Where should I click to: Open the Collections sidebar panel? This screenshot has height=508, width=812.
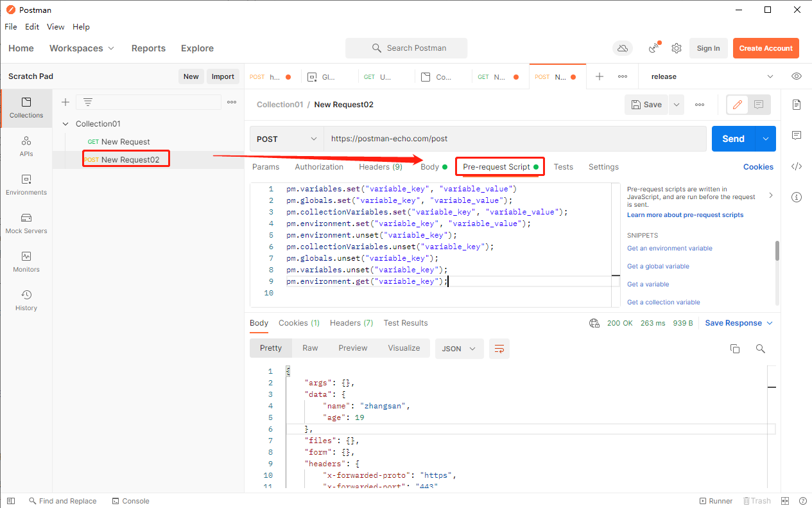26,108
